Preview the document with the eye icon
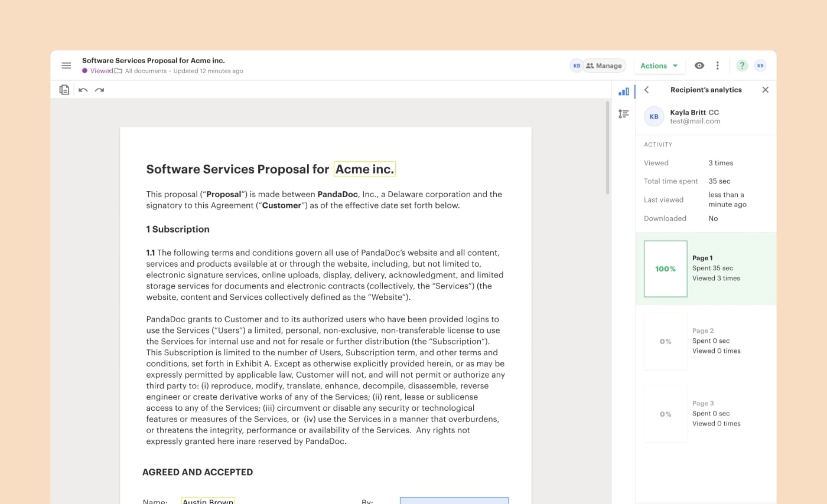This screenshot has width=827, height=504. pyautogui.click(x=699, y=66)
